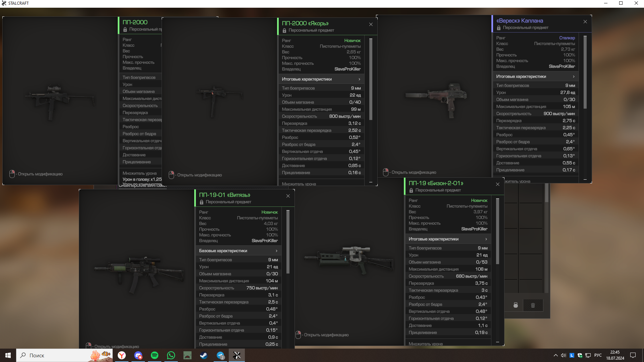Image resolution: width=644 pixels, height=362 pixels.
Task: Open Telegram from the taskbar
Action: [x=220, y=355]
